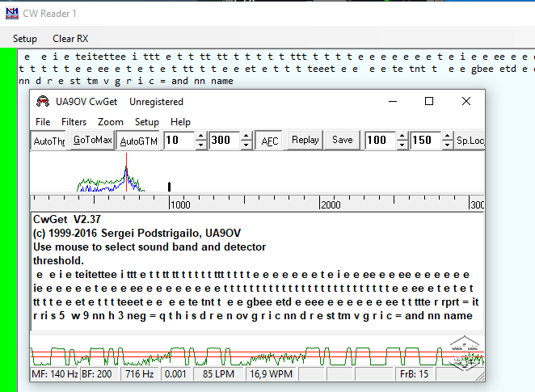Toggle the AFC button

pyautogui.click(x=269, y=140)
